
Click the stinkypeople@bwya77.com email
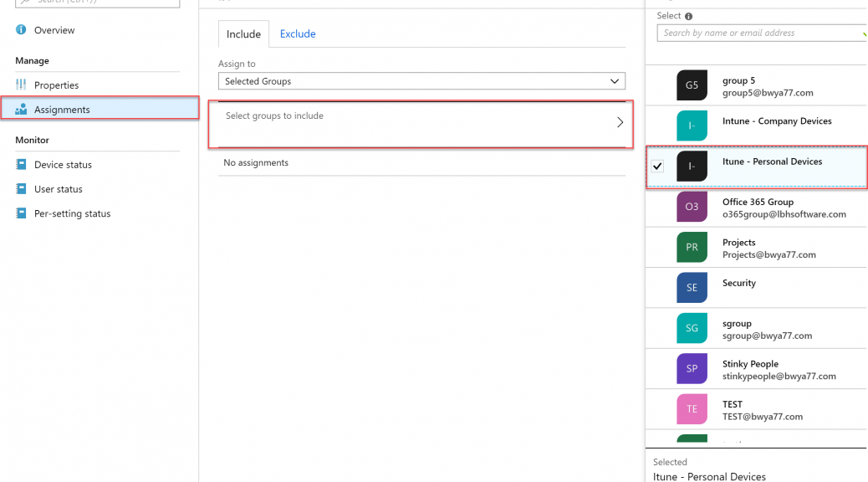tap(779, 376)
